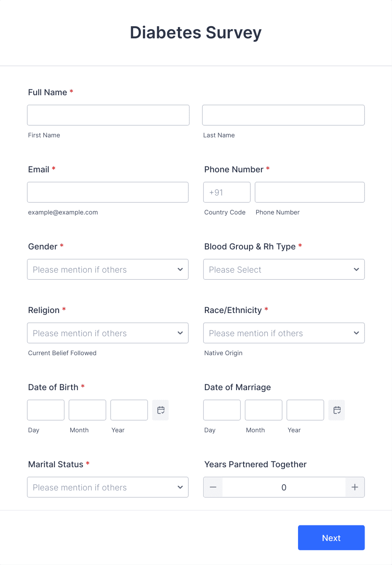
Task: Click inside the First Name field
Action: (x=108, y=115)
